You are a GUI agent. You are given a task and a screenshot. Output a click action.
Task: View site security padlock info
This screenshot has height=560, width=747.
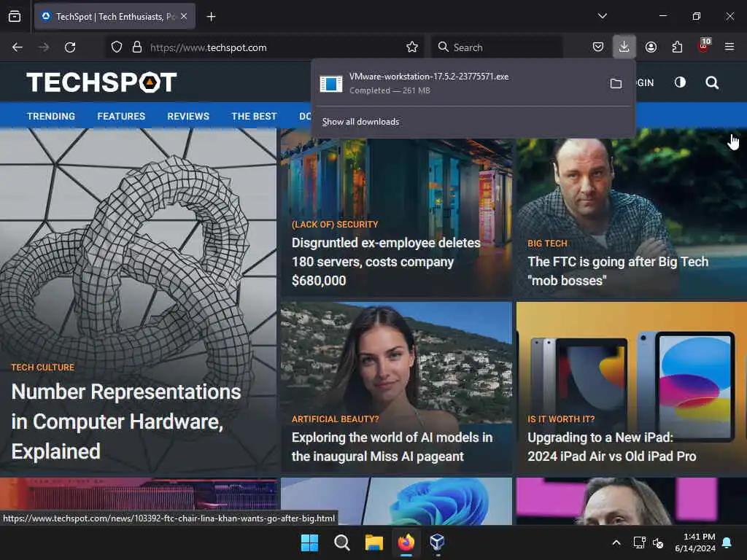point(137,47)
